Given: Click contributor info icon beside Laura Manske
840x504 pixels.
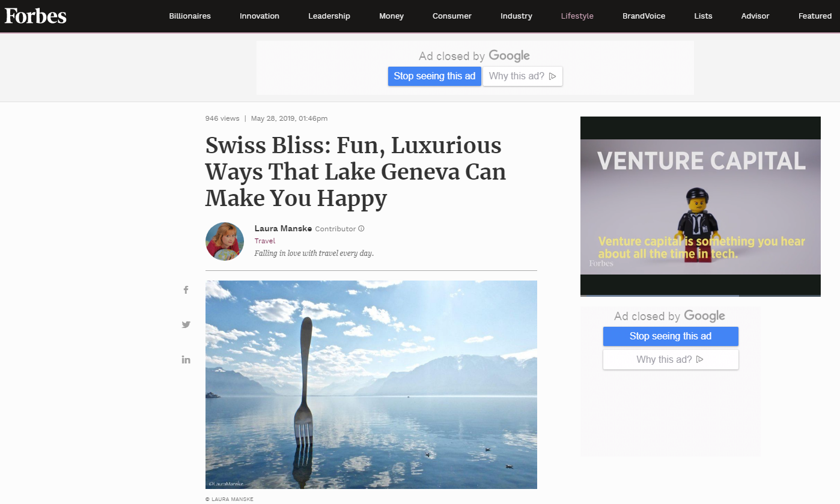Looking at the screenshot, I should [x=361, y=228].
